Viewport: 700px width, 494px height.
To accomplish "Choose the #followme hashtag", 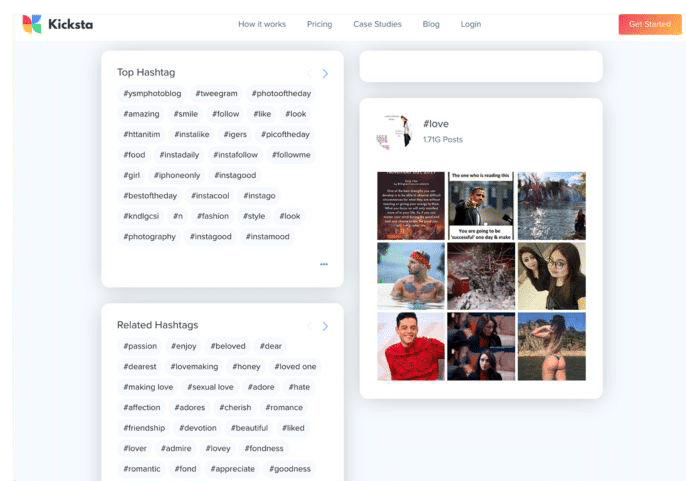I will pyautogui.click(x=291, y=155).
